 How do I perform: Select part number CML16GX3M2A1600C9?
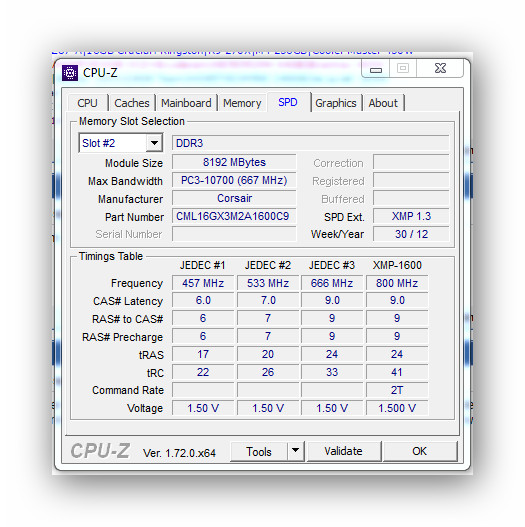tap(234, 216)
